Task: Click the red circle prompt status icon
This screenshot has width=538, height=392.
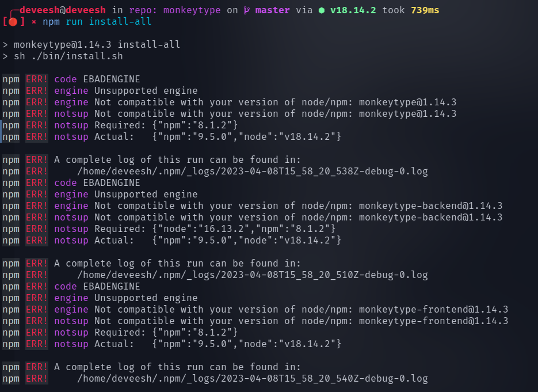Action: [x=13, y=22]
